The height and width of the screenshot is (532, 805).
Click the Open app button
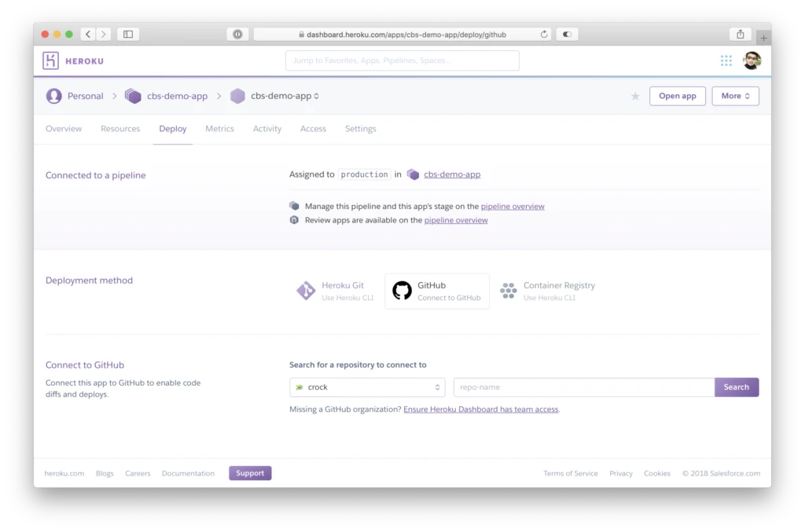677,96
